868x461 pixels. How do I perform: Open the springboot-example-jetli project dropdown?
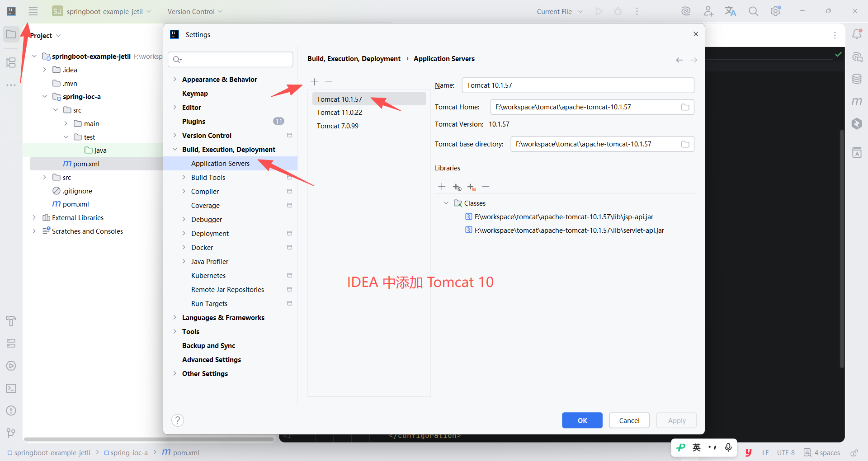[102, 11]
